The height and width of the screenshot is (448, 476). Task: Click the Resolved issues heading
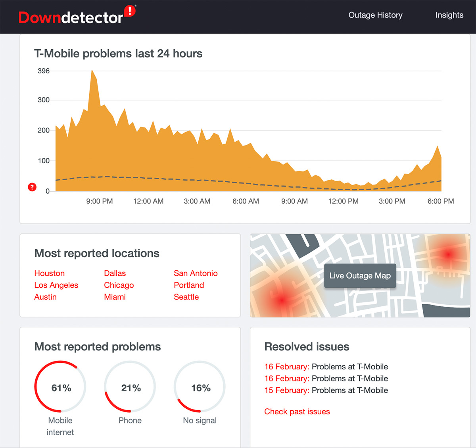(307, 346)
